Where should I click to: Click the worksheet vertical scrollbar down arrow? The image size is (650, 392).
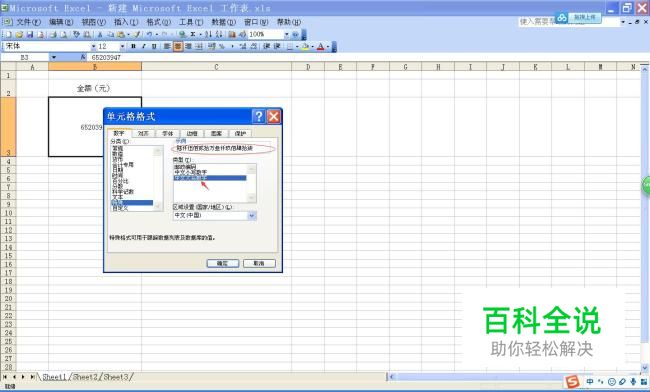click(x=645, y=367)
